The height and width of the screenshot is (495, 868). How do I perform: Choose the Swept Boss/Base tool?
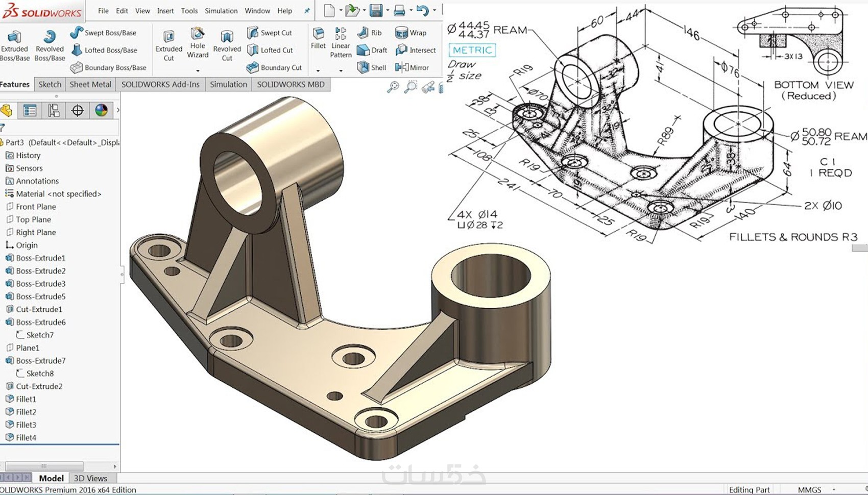coord(103,33)
